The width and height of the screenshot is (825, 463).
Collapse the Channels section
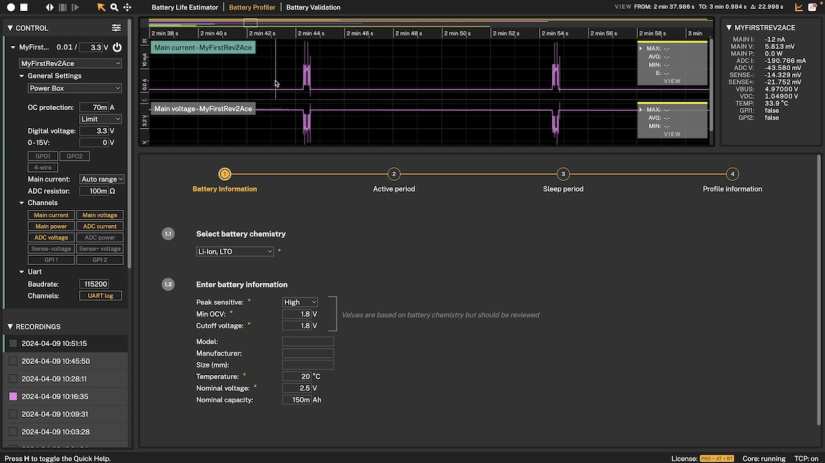coord(22,203)
